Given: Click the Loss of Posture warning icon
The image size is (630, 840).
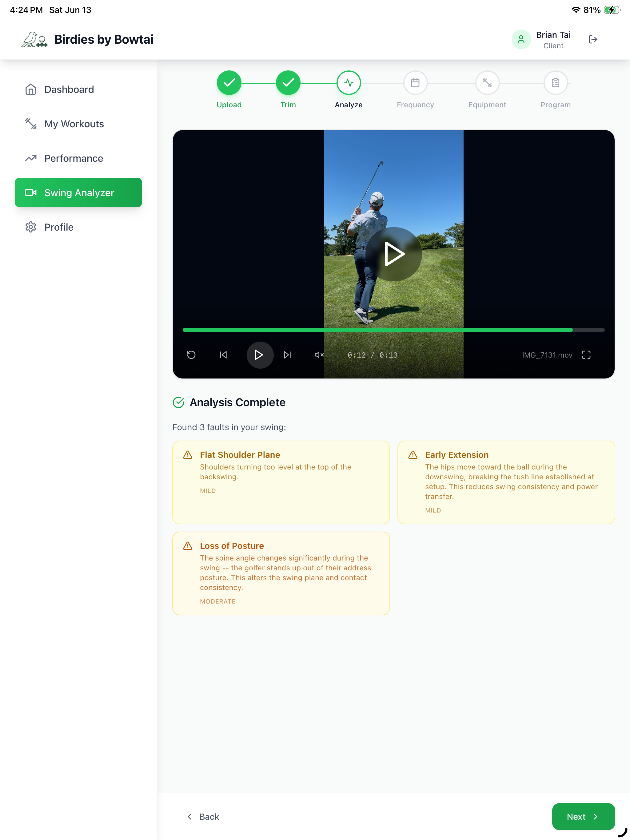Looking at the screenshot, I should pyautogui.click(x=188, y=546).
